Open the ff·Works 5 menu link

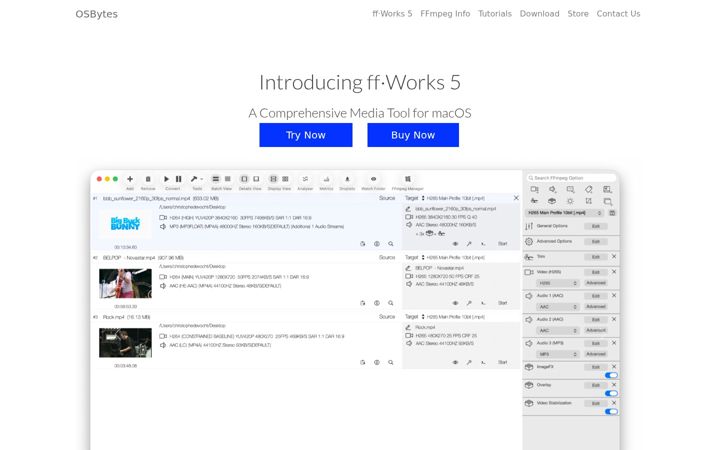[392, 14]
